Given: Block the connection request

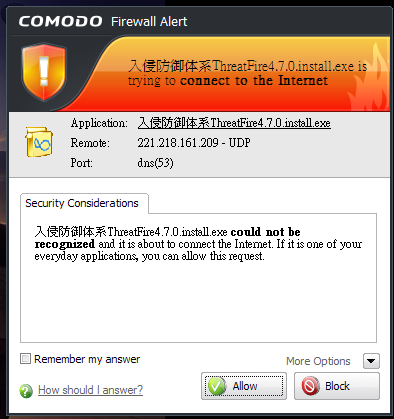Looking at the screenshot, I should point(337,386).
